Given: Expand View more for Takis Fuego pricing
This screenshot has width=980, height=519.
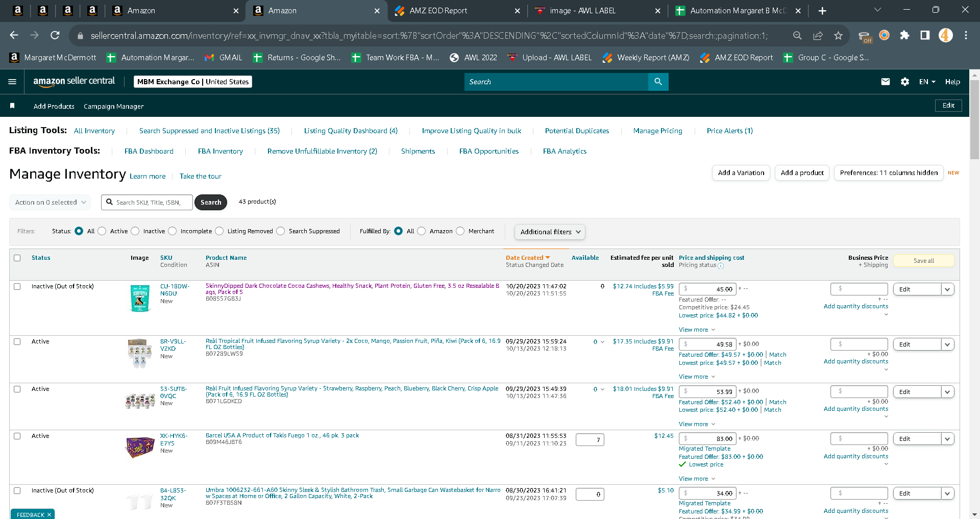Looking at the screenshot, I should [697, 479].
